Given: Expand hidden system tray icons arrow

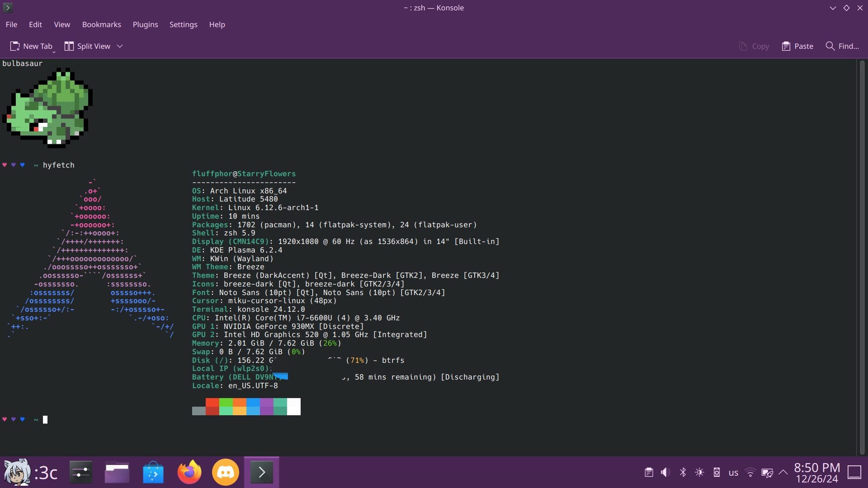Looking at the screenshot, I should pyautogui.click(x=783, y=473).
